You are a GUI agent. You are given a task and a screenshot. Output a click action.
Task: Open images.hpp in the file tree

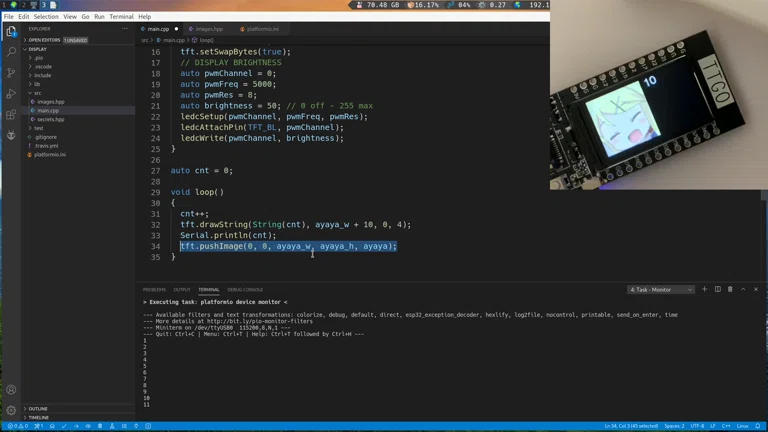[x=51, y=102]
